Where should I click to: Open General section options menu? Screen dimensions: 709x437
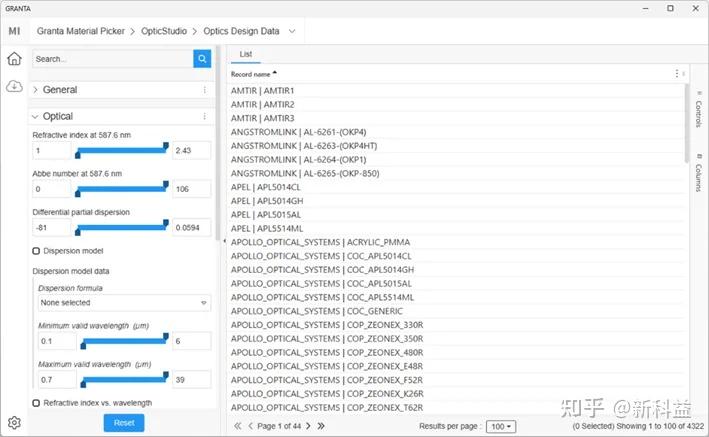tap(205, 90)
